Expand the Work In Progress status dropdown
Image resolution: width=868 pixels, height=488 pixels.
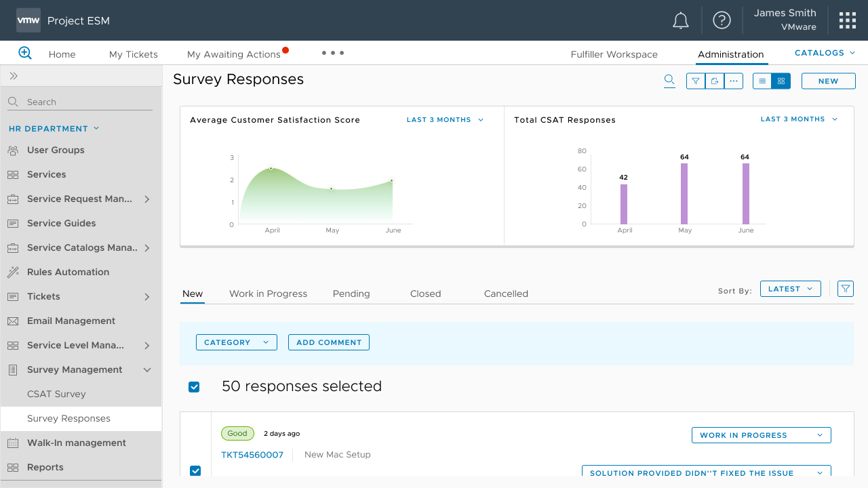click(x=761, y=435)
